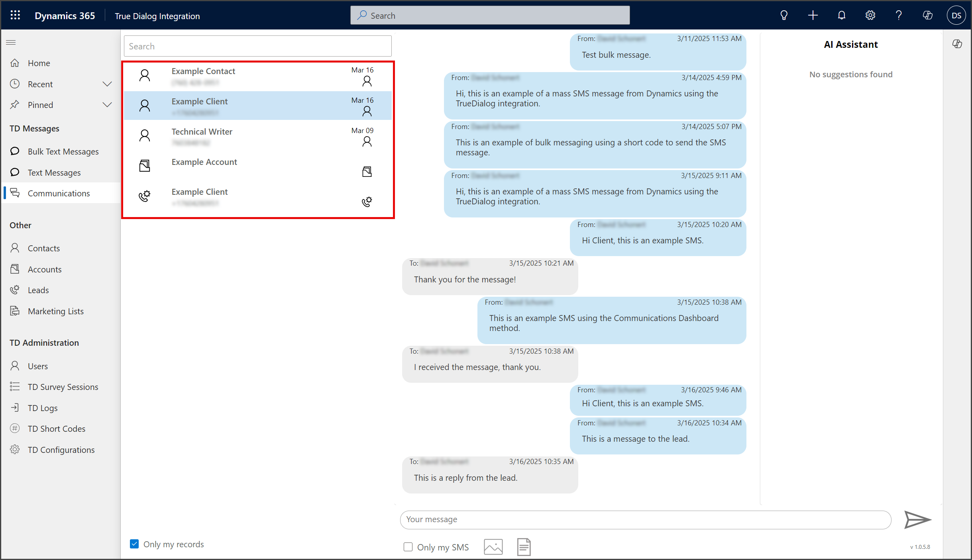Click the lightbulb assistant icon
This screenshot has width=972, height=560.
[x=783, y=16]
